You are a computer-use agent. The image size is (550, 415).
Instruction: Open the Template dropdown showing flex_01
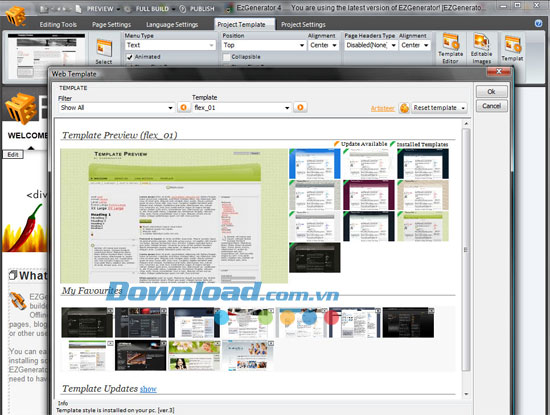click(242, 108)
